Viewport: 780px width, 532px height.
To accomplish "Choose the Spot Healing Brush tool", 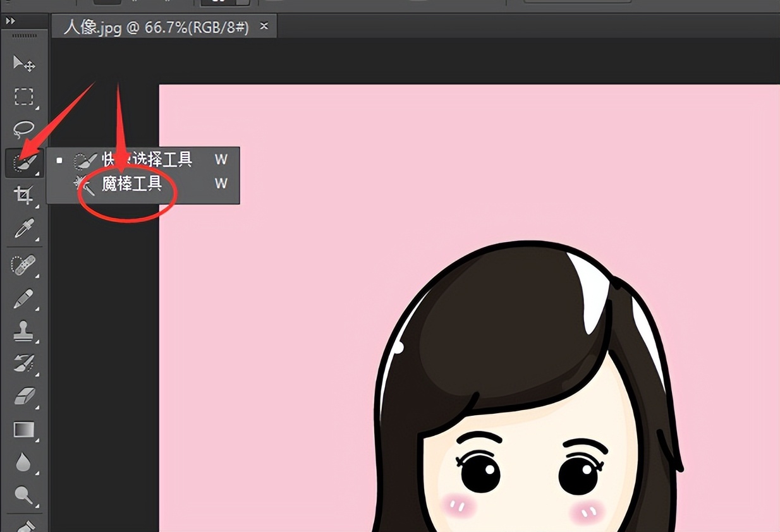I will tap(24, 264).
